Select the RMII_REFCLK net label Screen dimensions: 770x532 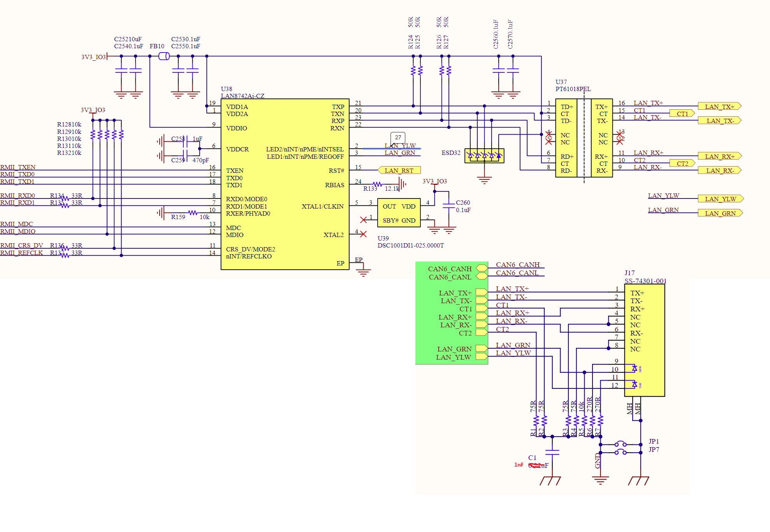point(21,253)
